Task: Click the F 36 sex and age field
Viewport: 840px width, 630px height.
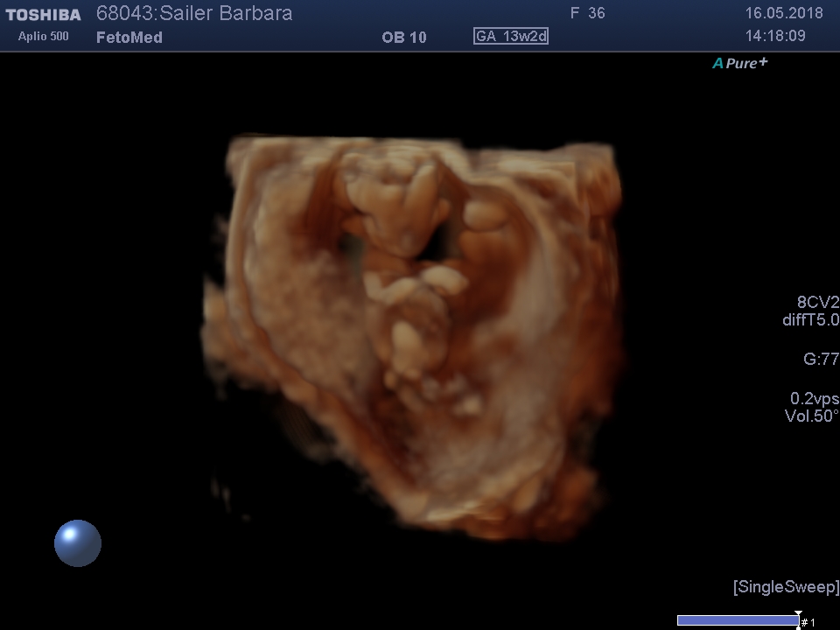Action: tap(587, 14)
